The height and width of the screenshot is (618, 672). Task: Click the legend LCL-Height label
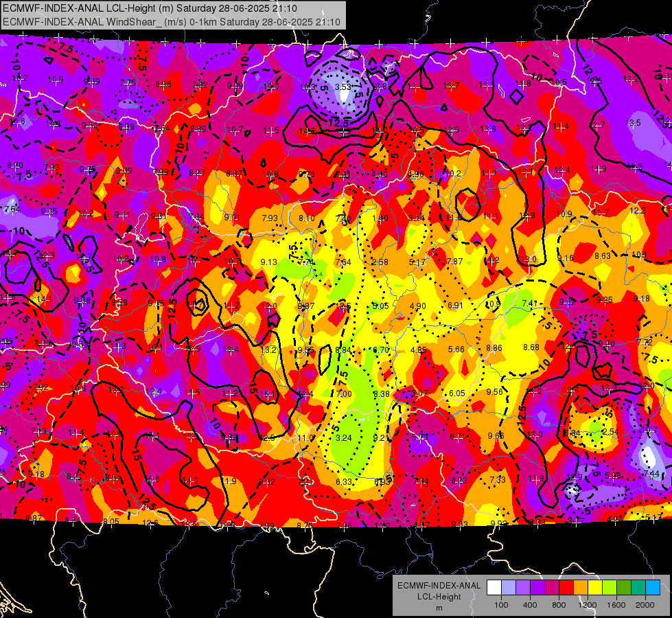[x=439, y=597]
